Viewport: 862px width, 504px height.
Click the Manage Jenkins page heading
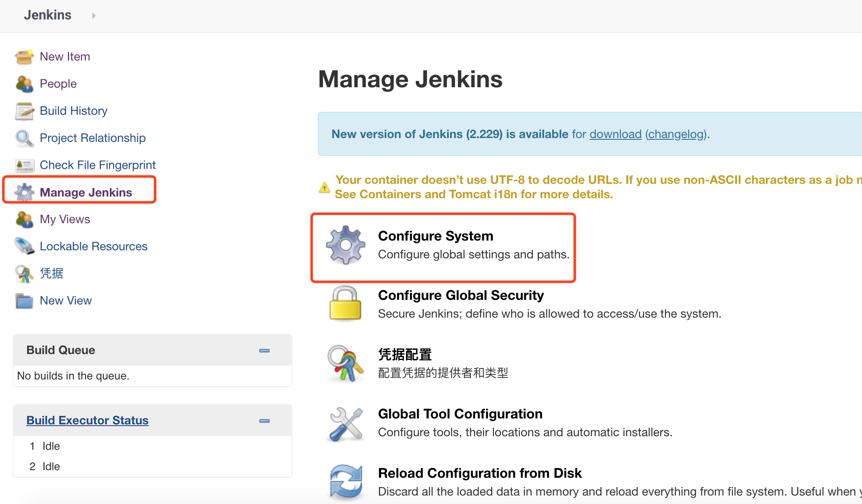[x=410, y=79]
